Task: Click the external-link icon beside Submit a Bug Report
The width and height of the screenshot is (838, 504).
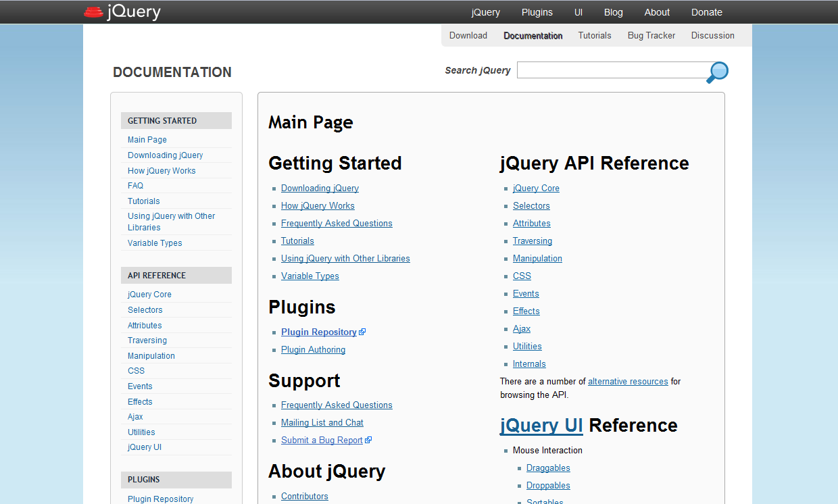Action: tap(369, 439)
